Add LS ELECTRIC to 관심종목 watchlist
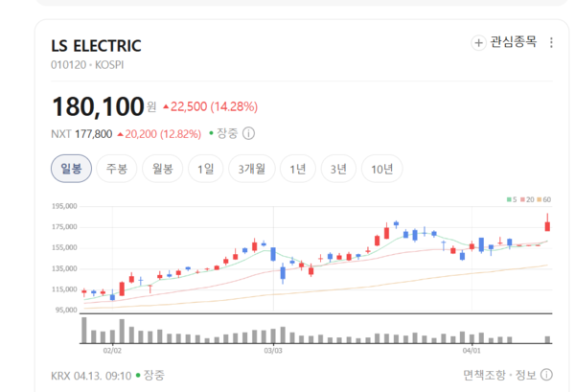Image resolution: width=575 pixels, height=392 pixels. (x=513, y=42)
